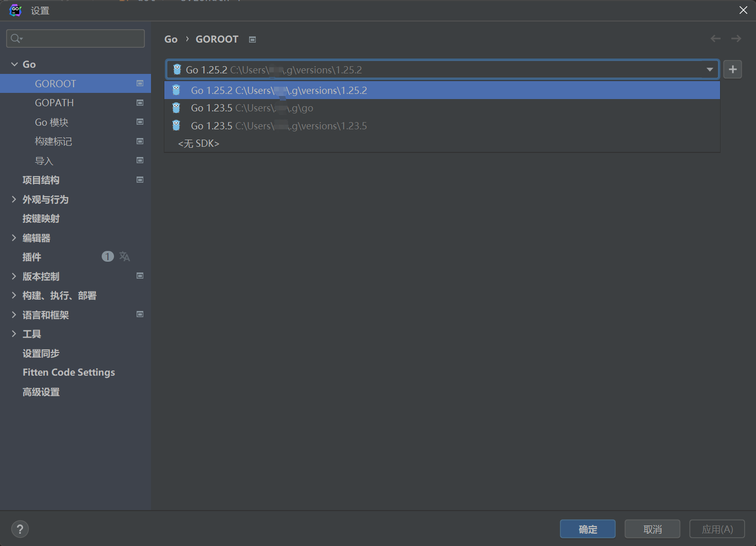756x546 pixels.
Task: Expand the 编辑器 section
Action: [x=14, y=238]
